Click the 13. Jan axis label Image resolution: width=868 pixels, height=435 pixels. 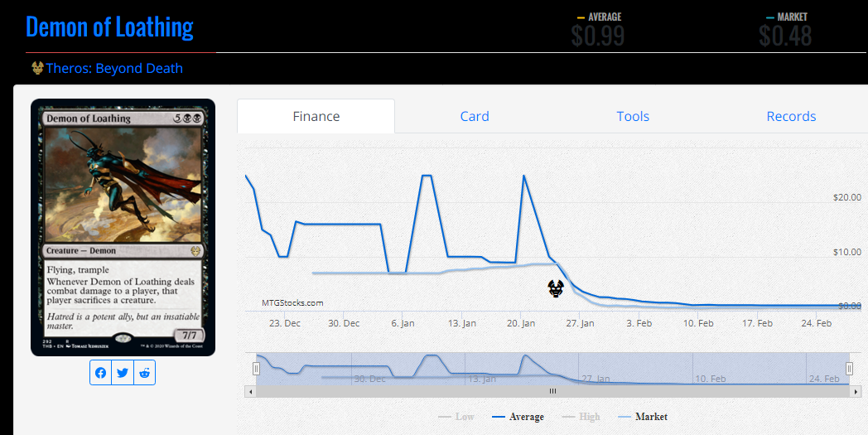[462, 323]
